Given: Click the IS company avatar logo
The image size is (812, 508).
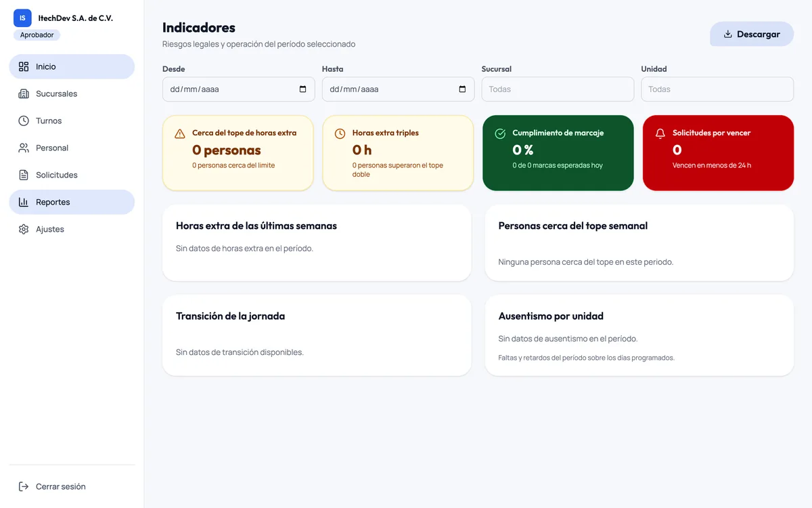Looking at the screenshot, I should click(22, 18).
